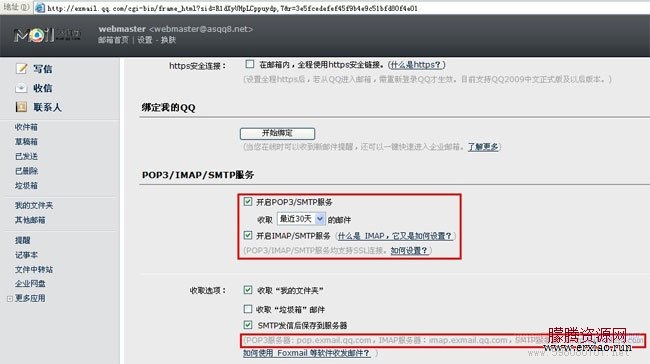Expand the 更多应用 tree item

pyautogui.click(x=10, y=298)
